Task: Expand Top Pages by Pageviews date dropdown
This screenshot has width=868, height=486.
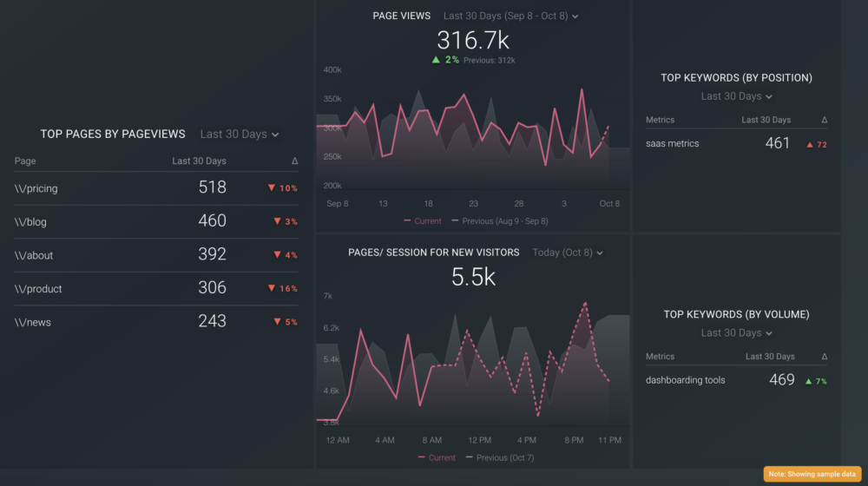Action: click(x=240, y=135)
